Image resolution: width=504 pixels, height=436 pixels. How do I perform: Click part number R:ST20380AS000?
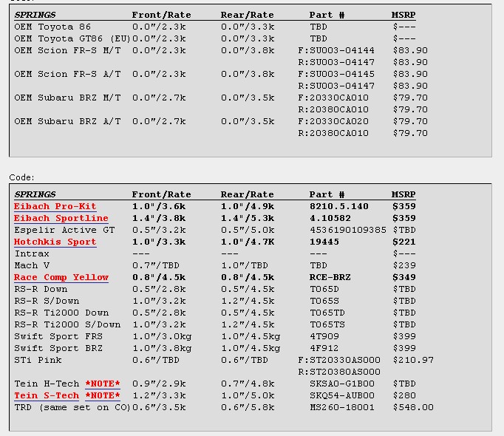click(x=339, y=372)
